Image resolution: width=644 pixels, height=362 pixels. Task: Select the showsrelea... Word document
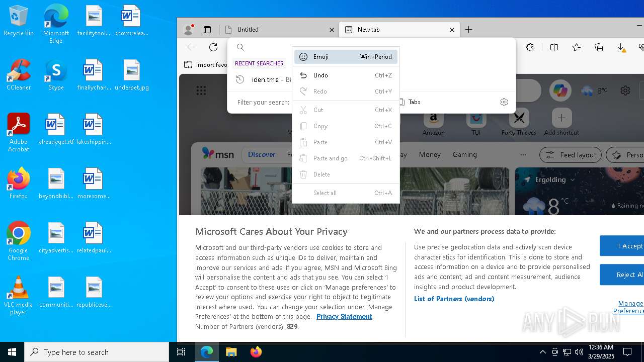[x=131, y=21]
